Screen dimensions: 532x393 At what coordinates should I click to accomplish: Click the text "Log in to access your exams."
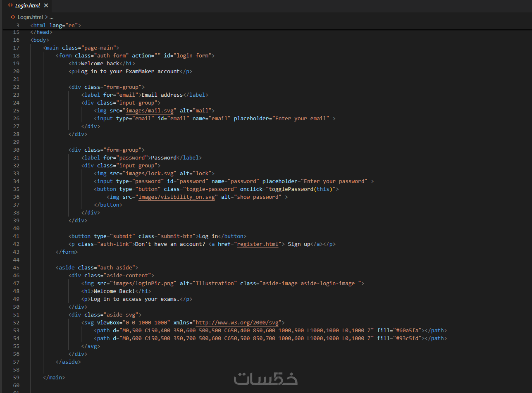[135, 299]
